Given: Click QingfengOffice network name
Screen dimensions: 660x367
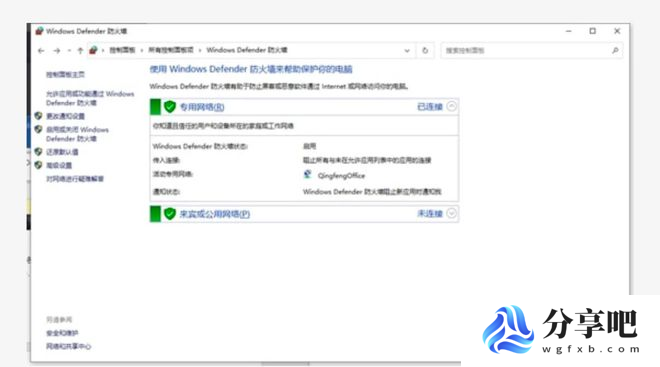Looking at the screenshot, I should coord(341,176).
